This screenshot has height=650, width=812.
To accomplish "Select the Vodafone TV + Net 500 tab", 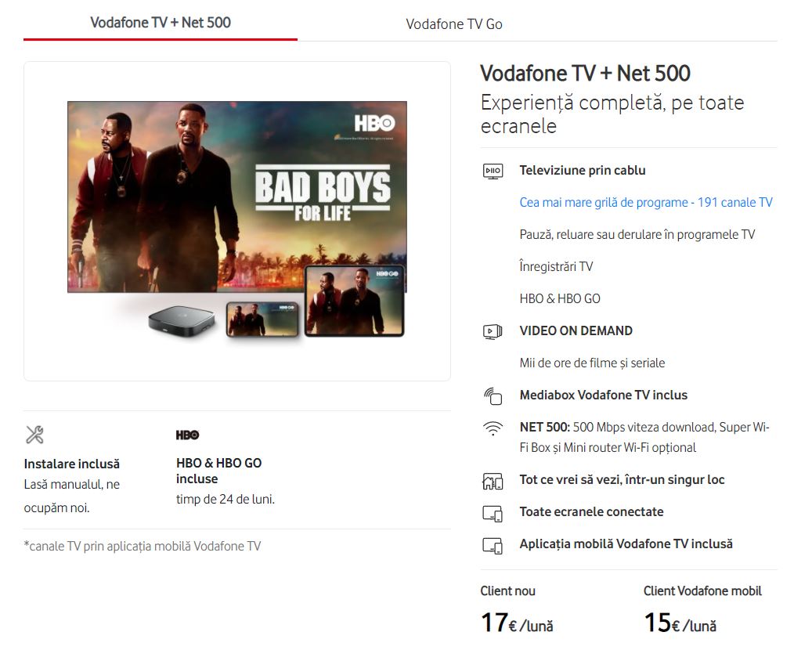I will pos(161,22).
